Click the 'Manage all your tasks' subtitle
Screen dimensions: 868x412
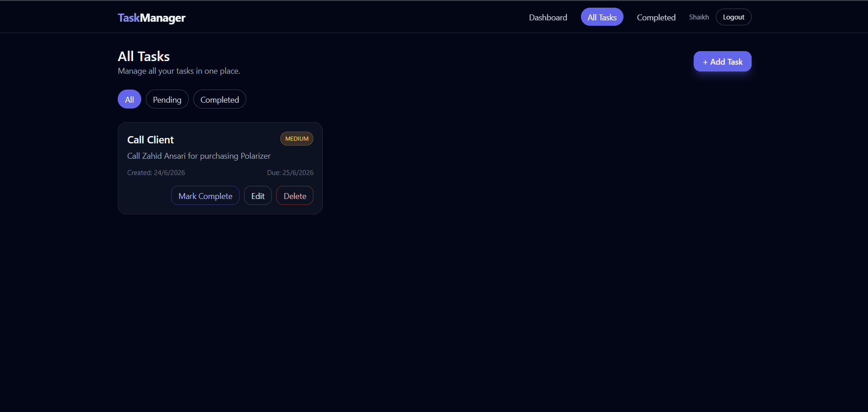click(179, 71)
